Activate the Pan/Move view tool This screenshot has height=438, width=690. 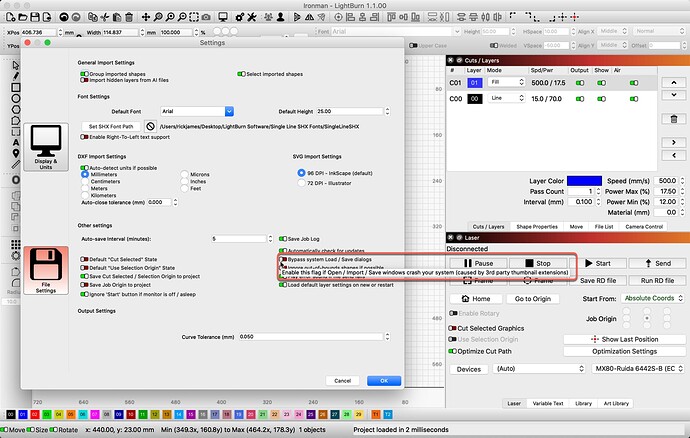coord(146,17)
